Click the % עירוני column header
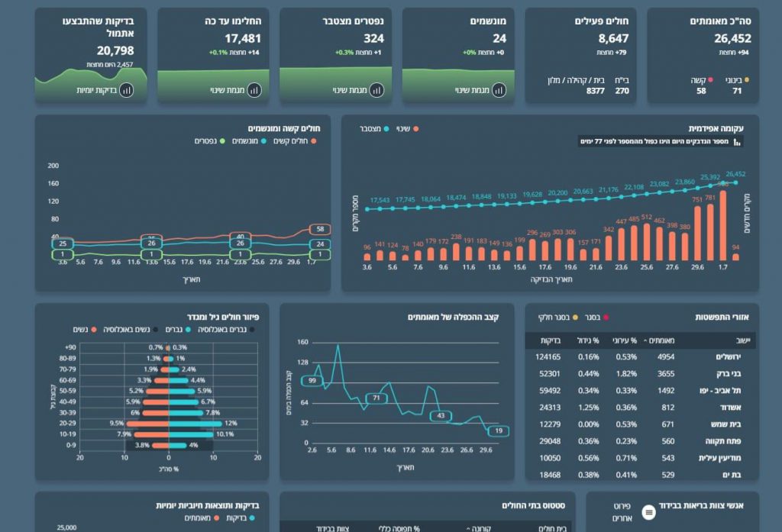 click(x=625, y=340)
